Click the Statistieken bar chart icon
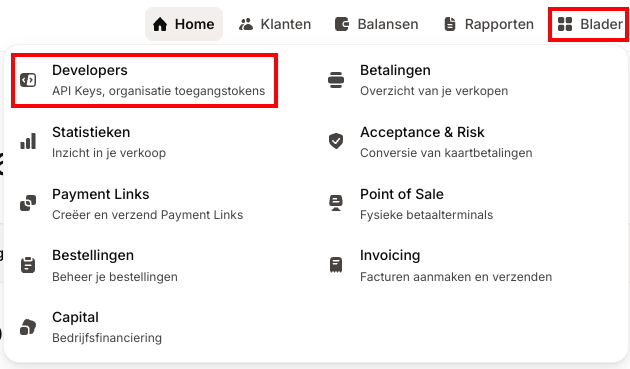 click(x=28, y=141)
